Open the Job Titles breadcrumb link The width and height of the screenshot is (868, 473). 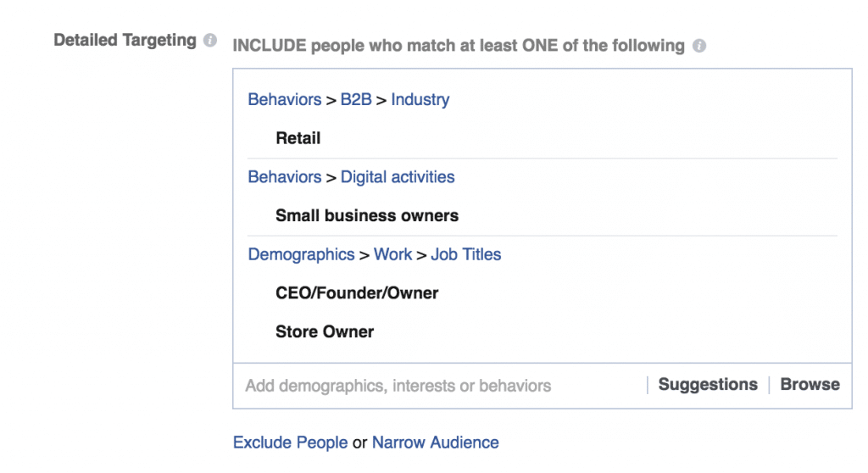tap(465, 255)
